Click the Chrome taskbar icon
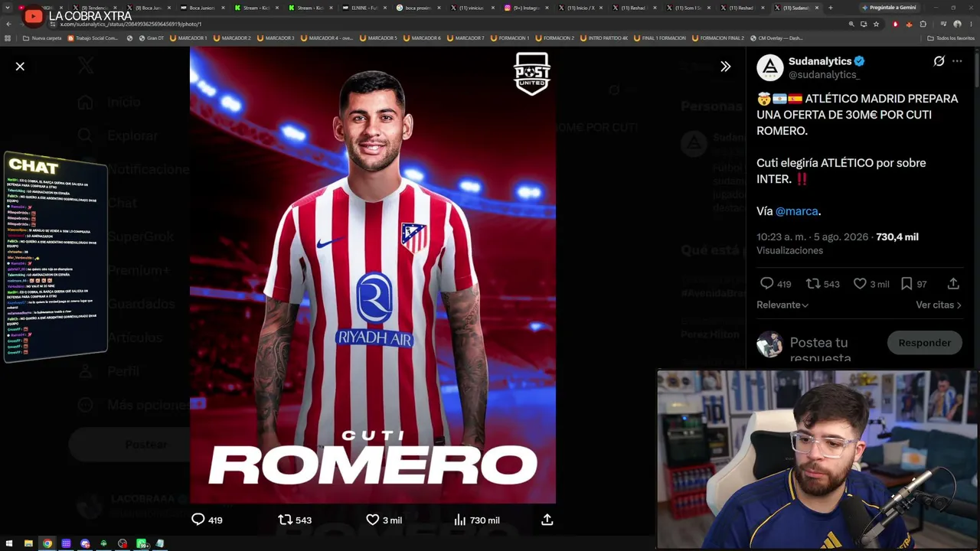Screen dimensions: 980x551 pos(47,543)
